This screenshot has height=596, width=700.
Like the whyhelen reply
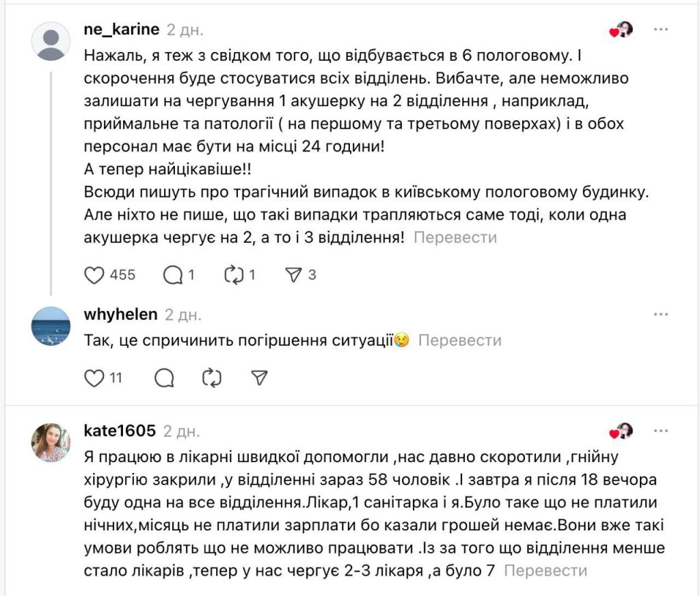click(x=94, y=377)
